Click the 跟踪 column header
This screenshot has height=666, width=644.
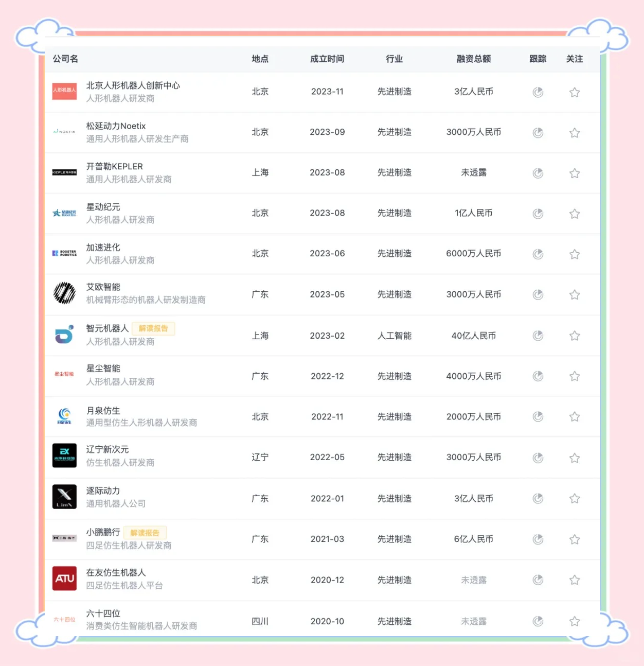[538, 59]
